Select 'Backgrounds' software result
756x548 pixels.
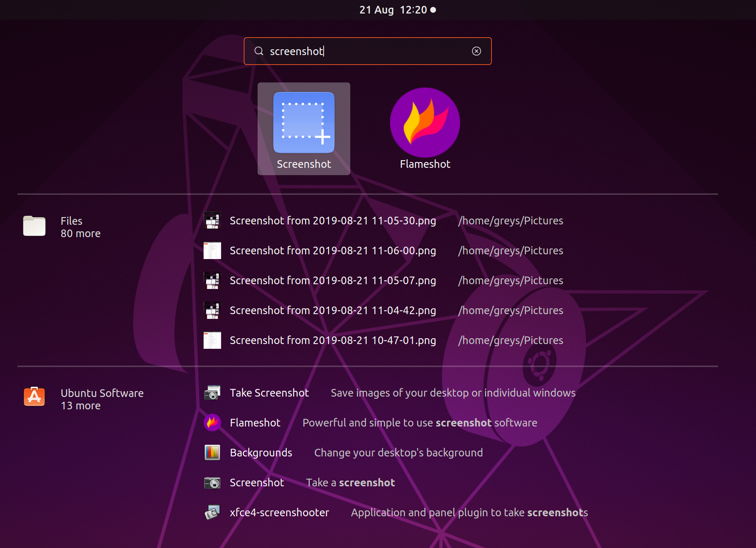[261, 452]
